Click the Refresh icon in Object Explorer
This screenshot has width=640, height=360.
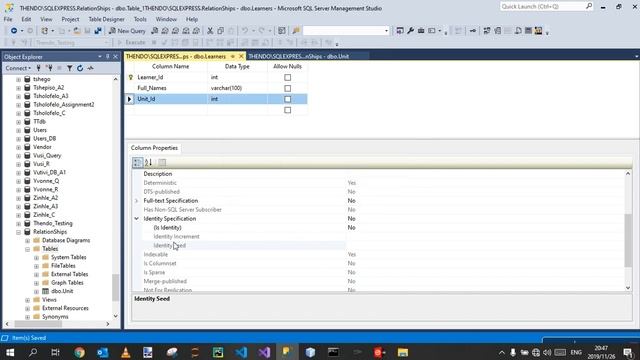(x=80, y=68)
